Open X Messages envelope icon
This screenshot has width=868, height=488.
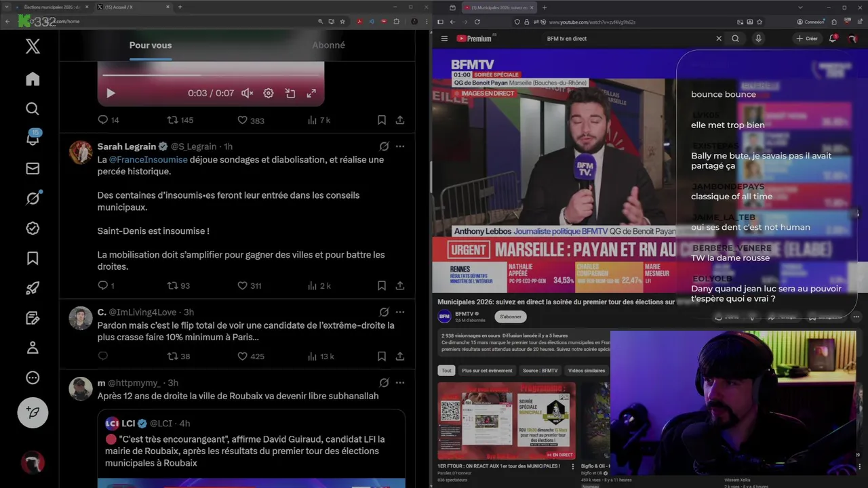33,168
